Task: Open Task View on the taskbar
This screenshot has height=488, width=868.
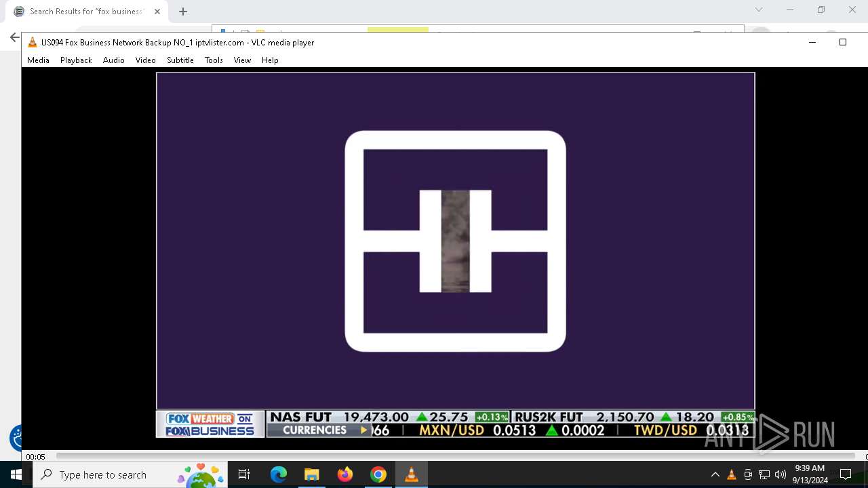Action: click(244, 474)
